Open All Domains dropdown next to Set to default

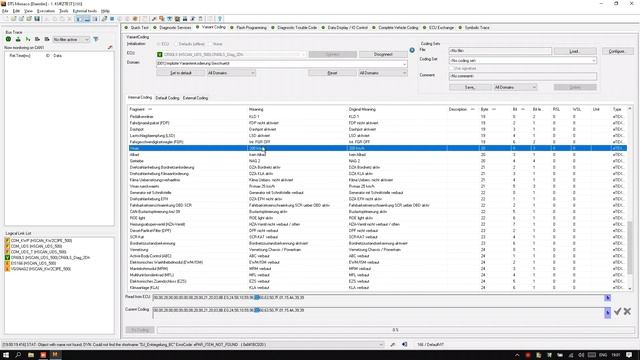pyautogui.click(x=231, y=73)
